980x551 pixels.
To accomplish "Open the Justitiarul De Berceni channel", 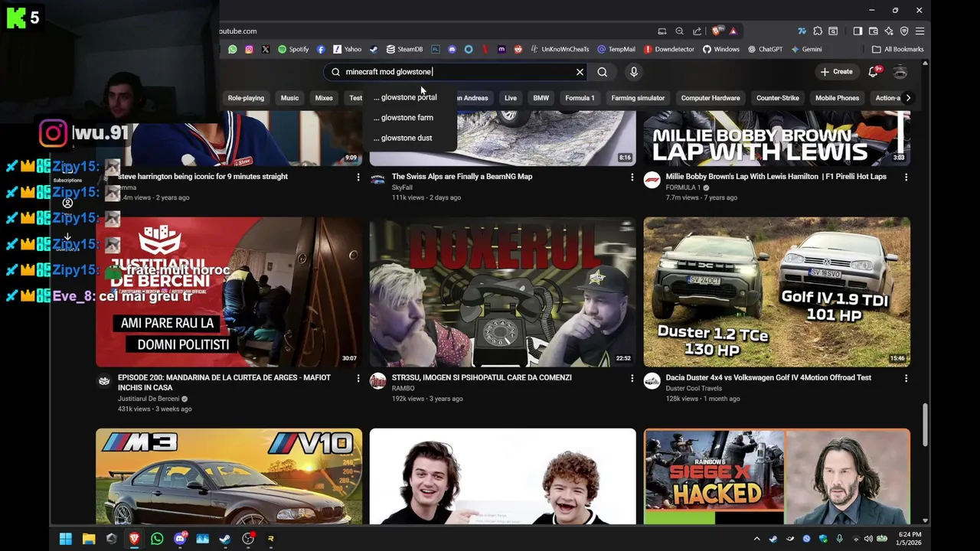I will click(x=149, y=399).
